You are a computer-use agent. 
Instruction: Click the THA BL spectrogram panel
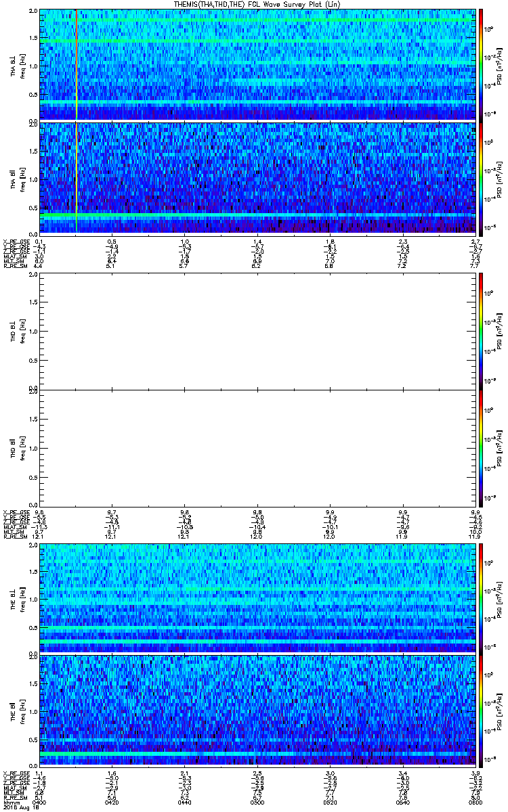click(x=257, y=64)
